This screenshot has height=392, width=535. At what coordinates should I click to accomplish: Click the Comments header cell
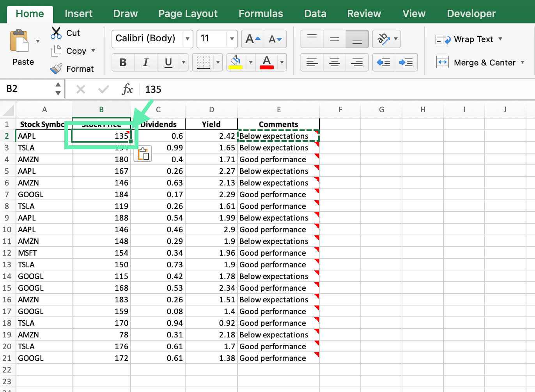(x=278, y=124)
